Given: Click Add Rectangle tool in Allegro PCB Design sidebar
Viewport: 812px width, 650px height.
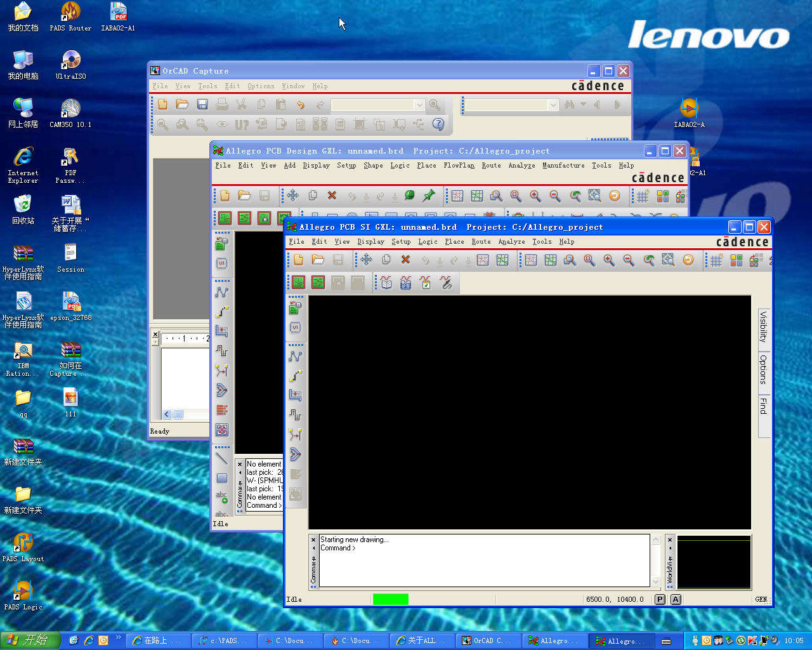Looking at the screenshot, I should coord(221,477).
